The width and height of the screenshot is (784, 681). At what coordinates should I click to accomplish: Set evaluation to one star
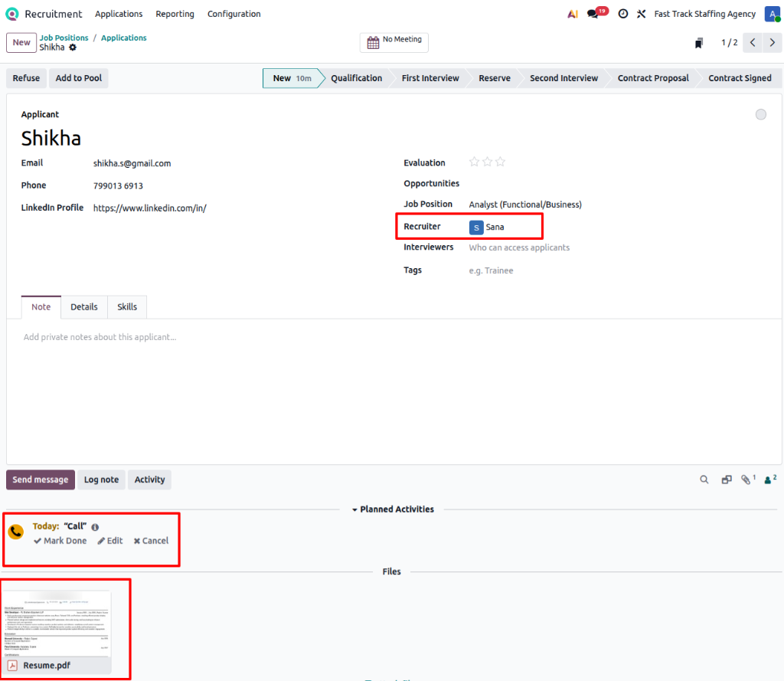click(x=475, y=162)
